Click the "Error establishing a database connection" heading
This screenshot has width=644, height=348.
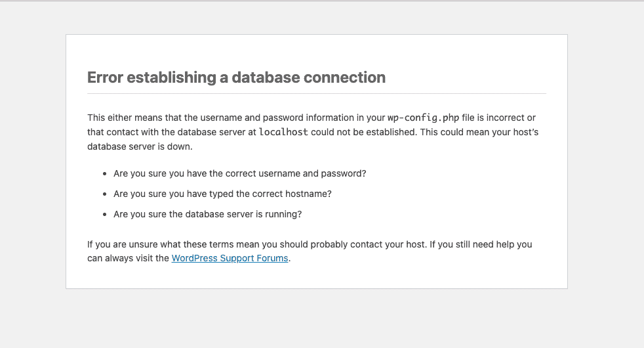pyautogui.click(x=236, y=77)
